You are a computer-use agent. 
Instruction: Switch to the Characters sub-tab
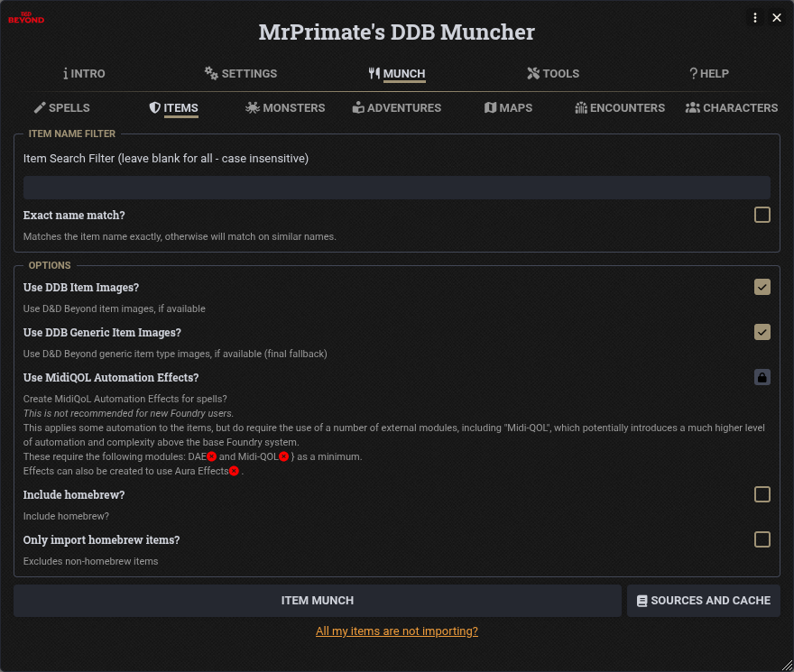tap(732, 108)
